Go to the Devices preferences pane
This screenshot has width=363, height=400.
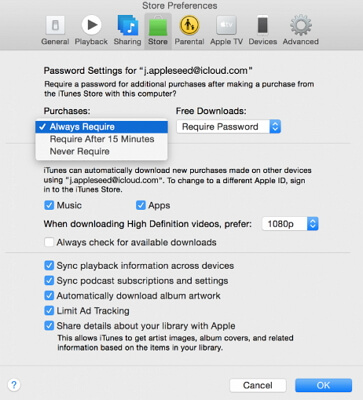click(x=263, y=31)
